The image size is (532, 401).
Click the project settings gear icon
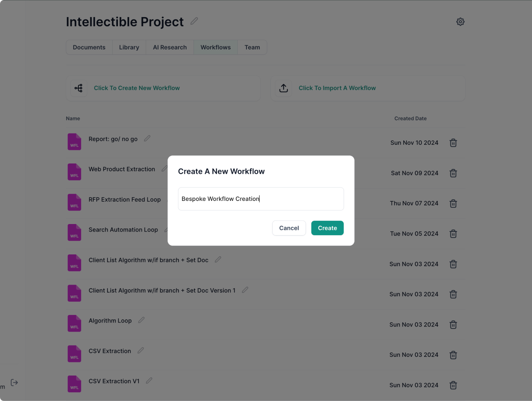pyautogui.click(x=460, y=22)
